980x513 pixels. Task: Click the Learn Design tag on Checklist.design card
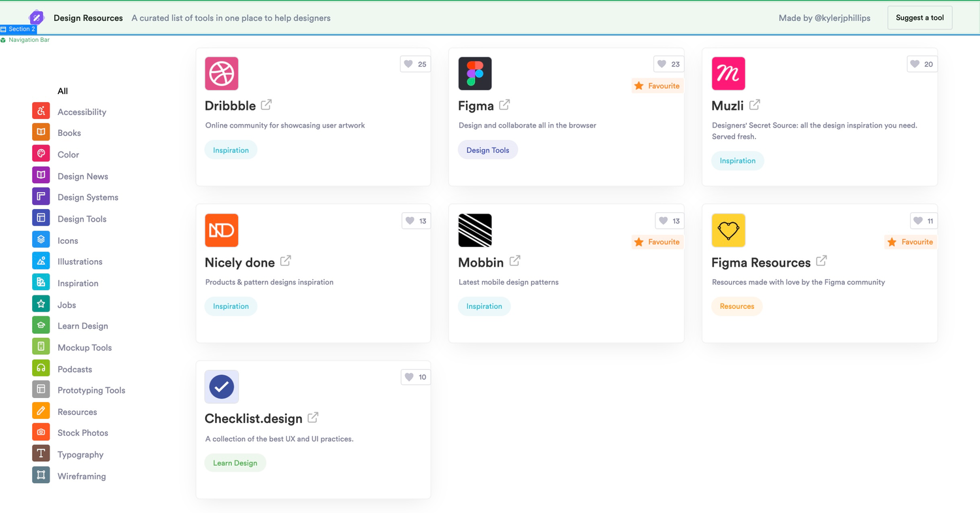coord(235,463)
